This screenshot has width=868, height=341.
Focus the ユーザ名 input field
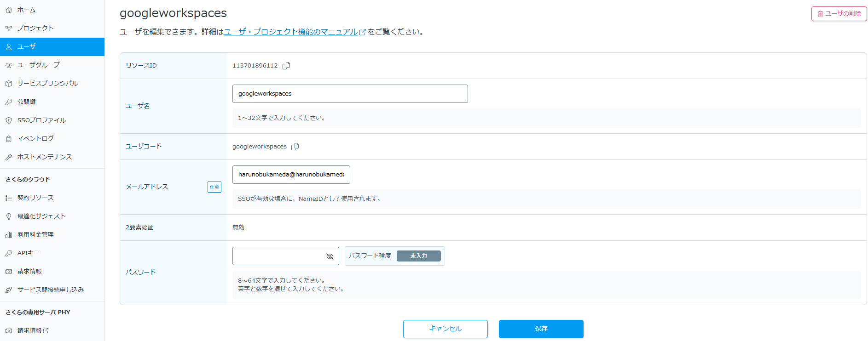pos(350,94)
